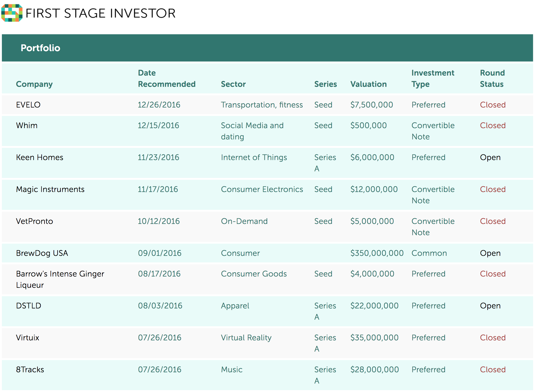Screen dimensions: 534x392
Task: Click Series A cell in Keen Homes row
Action: [325, 163]
